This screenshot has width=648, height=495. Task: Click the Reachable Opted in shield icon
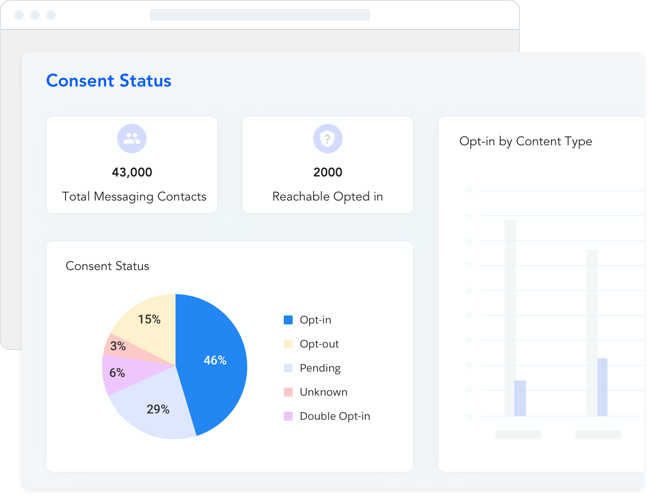(327, 138)
